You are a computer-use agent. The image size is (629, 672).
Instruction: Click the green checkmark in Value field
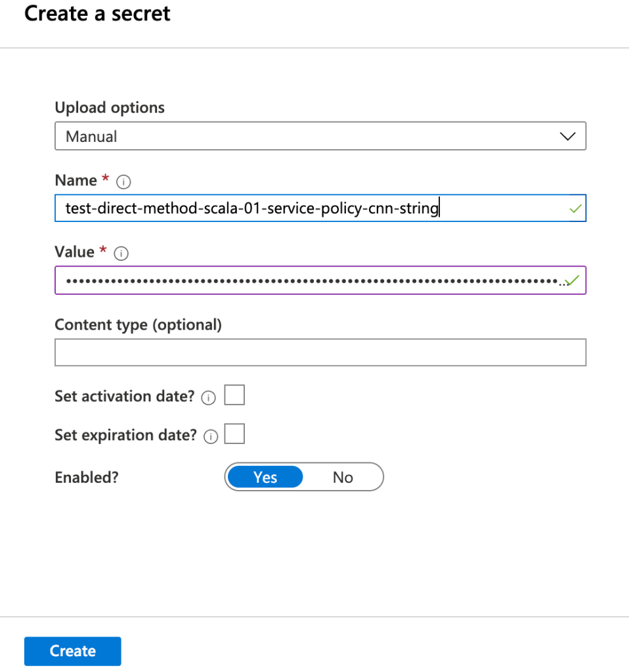(573, 281)
